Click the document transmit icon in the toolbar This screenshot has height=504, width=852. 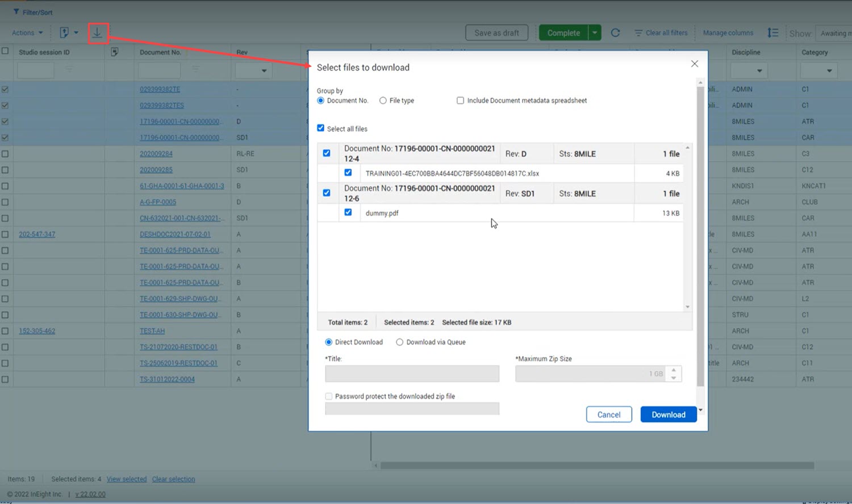click(64, 33)
